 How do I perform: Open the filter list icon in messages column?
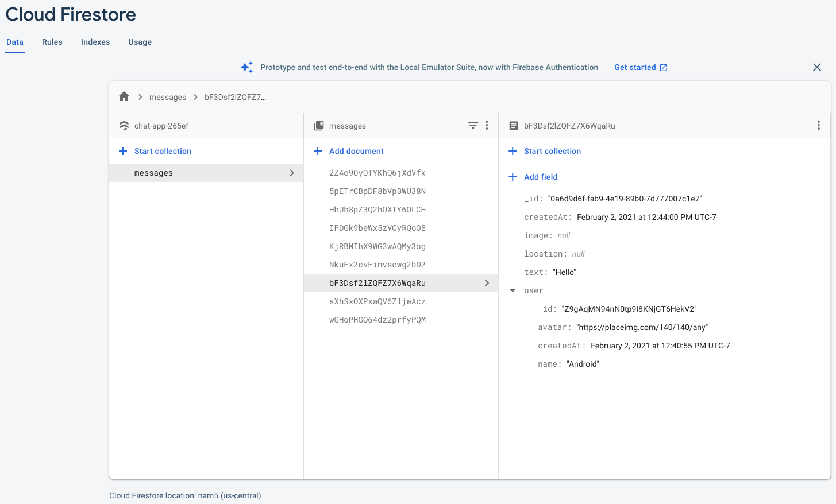[473, 125]
